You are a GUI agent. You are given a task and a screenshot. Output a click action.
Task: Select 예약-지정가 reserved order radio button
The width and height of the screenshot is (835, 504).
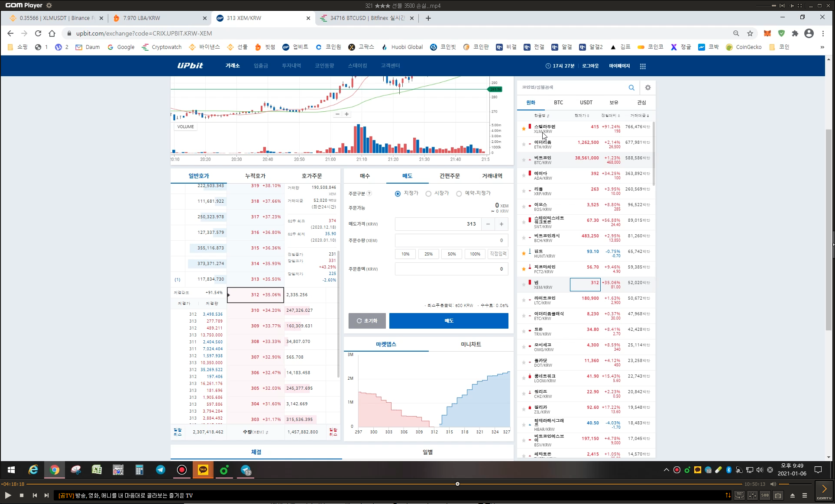tap(459, 194)
